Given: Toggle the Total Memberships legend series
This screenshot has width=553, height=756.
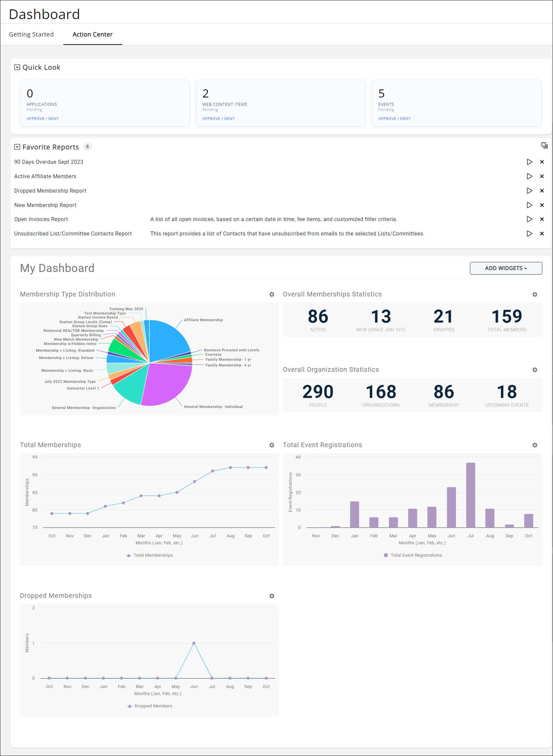Looking at the screenshot, I should pyautogui.click(x=150, y=555).
